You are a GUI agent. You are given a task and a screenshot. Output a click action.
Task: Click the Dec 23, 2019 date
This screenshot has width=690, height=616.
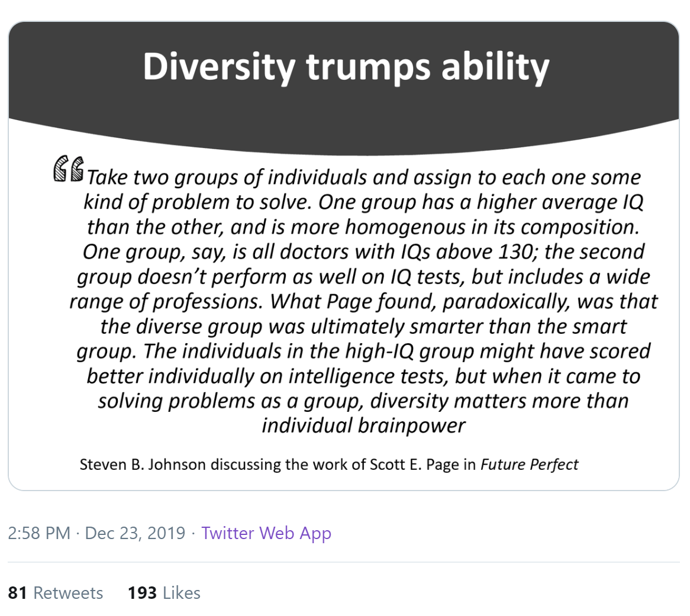[135, 533]
